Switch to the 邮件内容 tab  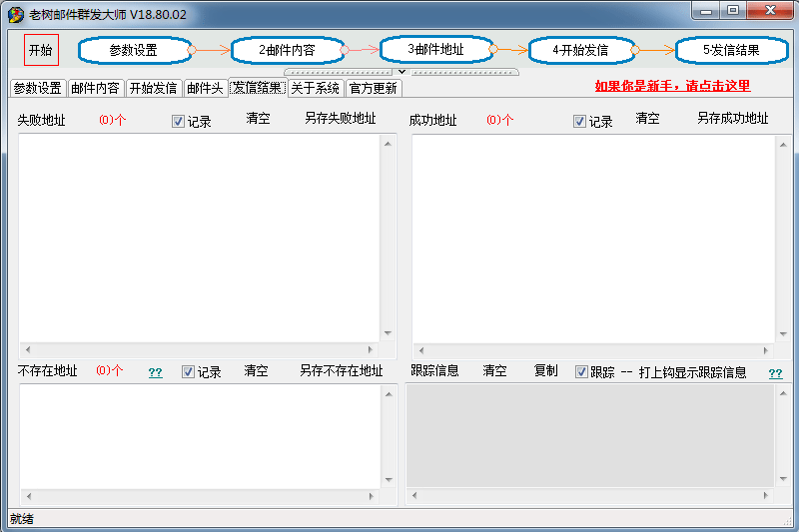pyautogui.click(x=95, y=88)
